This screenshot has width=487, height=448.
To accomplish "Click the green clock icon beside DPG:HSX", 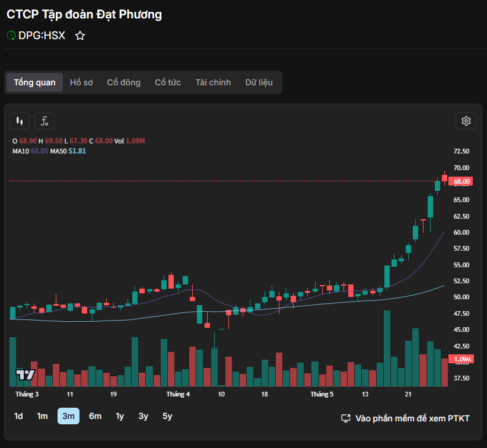I will coord(11,36).
